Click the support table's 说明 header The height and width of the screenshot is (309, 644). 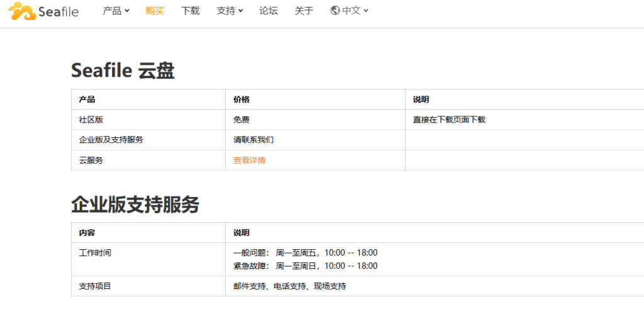(x=241, y=233)
